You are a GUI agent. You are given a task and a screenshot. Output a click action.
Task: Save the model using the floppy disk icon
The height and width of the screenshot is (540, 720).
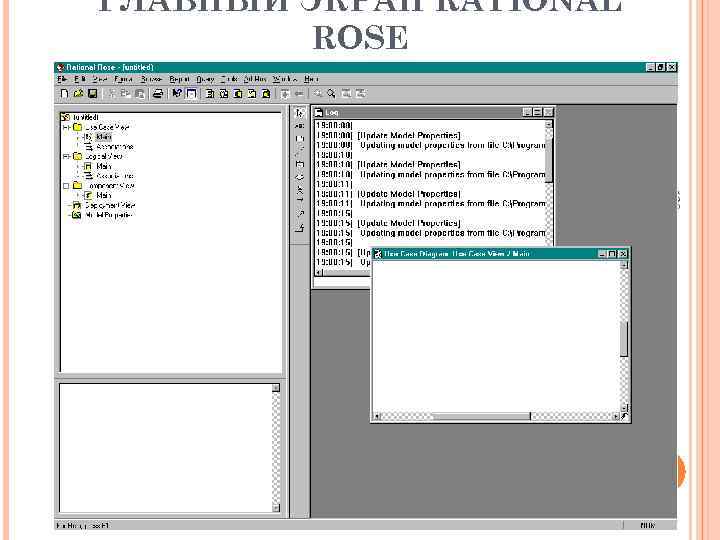(x=92, y=94)
